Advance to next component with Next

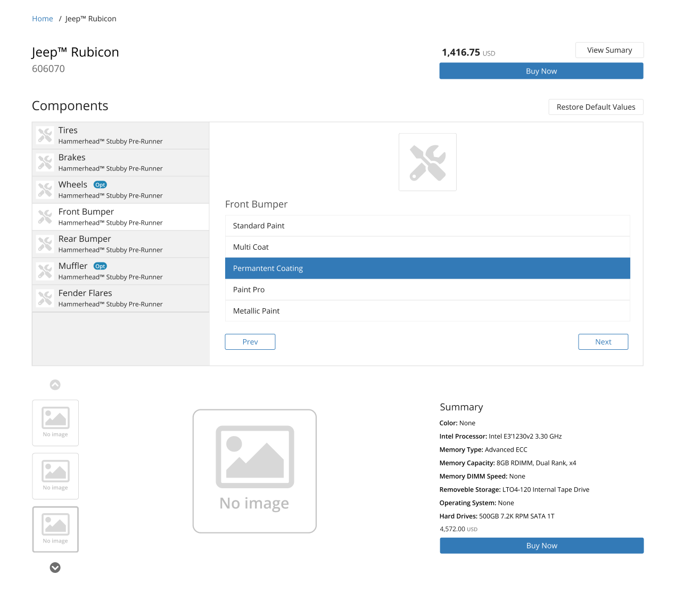coord(603,342)
